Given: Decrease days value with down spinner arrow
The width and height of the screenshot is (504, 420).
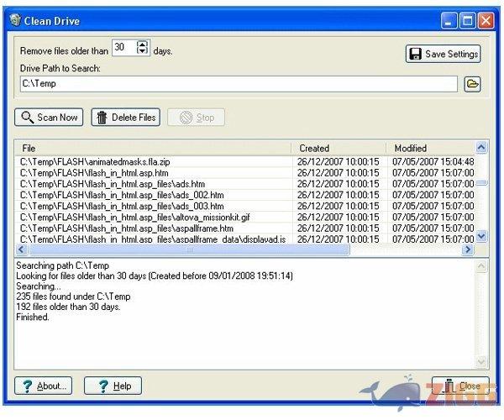Looking at the screenshot, I should click(x=142, y=54).
